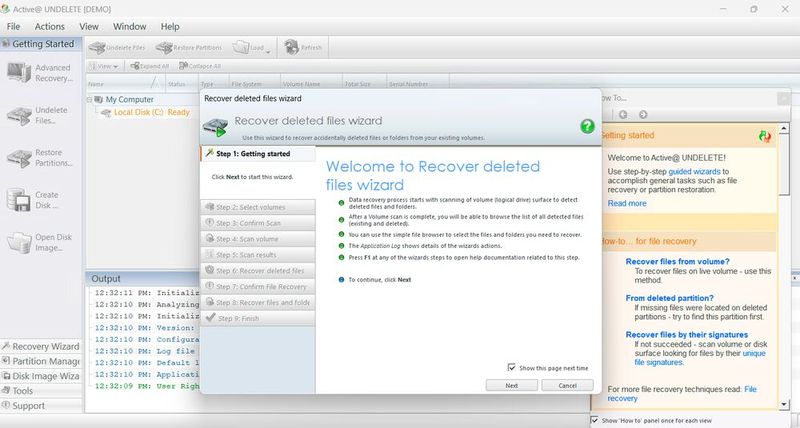Open Disk Image sidebar shortcut
Image resolution: width=800 pixels, height=428 pixels.
[x=40, y=242]
